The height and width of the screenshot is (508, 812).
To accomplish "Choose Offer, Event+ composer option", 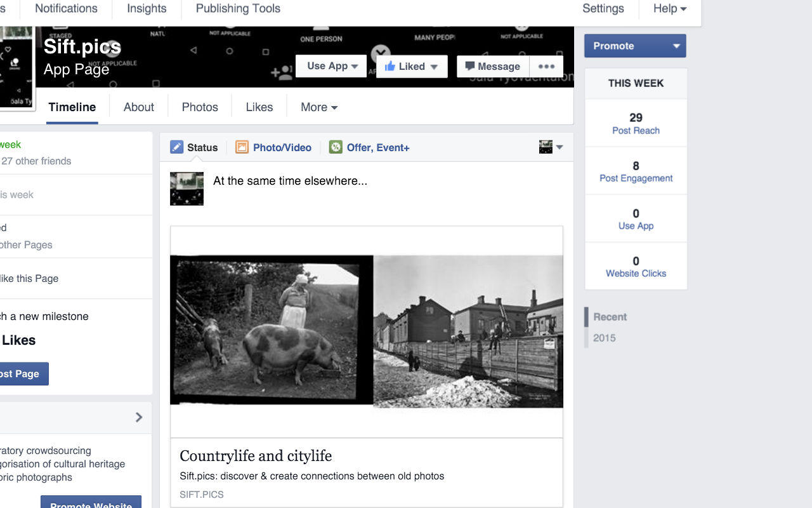I will click(369, 147).
